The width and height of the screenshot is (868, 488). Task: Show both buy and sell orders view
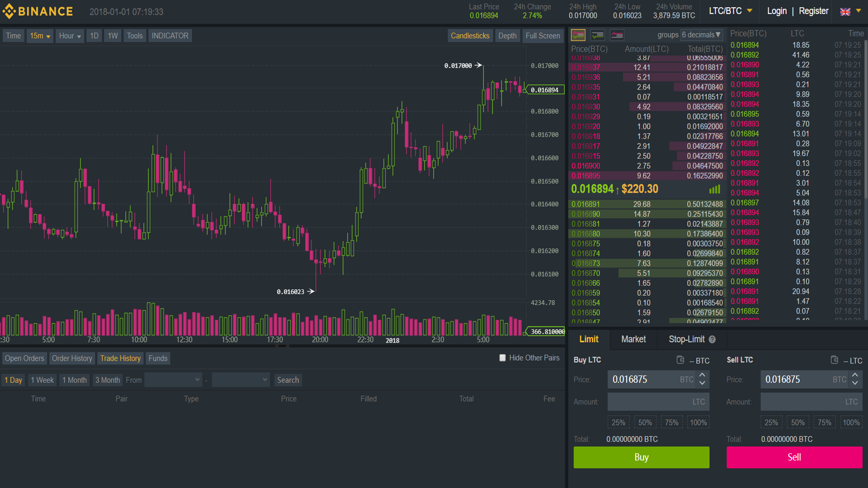[x=578, y=35]
